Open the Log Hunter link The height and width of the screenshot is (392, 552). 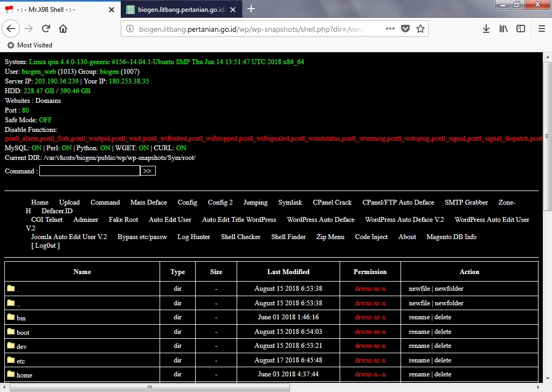(194, 236)
